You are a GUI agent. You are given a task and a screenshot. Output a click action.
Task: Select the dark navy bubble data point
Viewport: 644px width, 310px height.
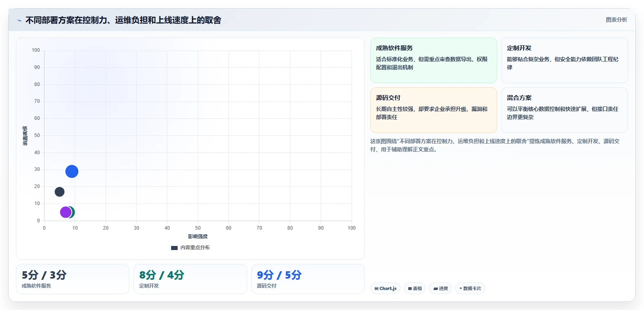60,192
